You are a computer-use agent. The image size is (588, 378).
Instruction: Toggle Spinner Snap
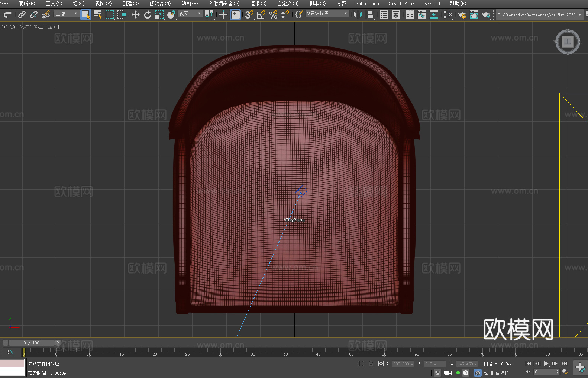(x=285, y=14)
